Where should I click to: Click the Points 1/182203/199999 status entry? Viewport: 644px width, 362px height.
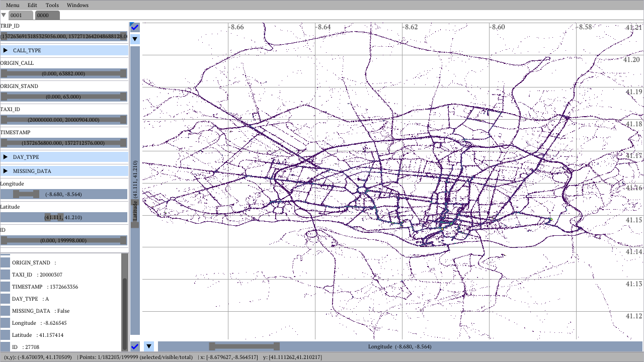(135, 357)
